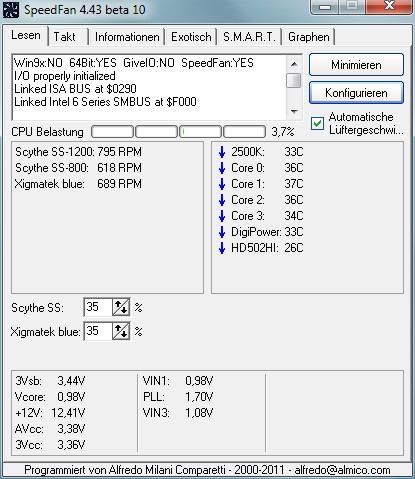Click the 3Vsb 3,44V voltage reading
Image resolution: width=415 pixels, height=479 pixels.
(50, 381)
